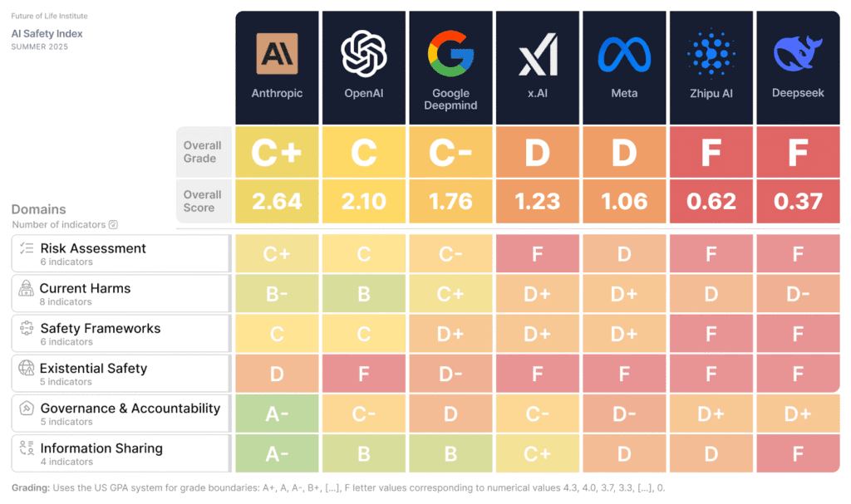
Task: Click Anthropic's green A- Governance grade cell
Action: click(277, 413)
